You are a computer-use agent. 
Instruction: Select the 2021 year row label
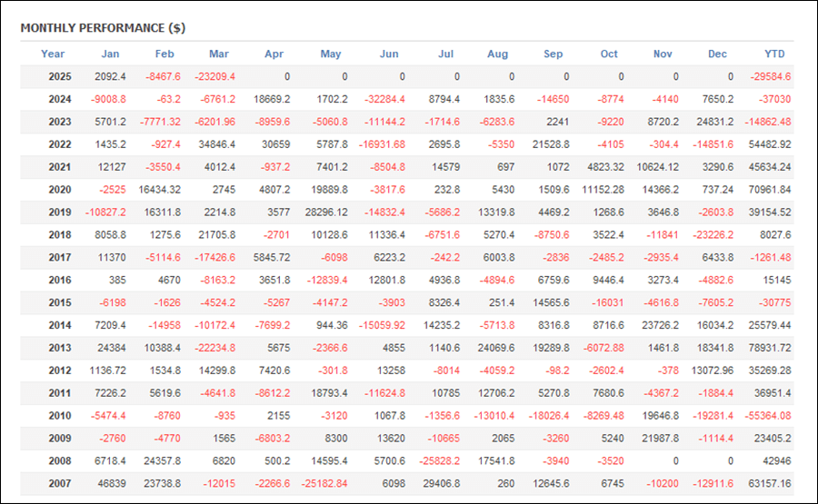pos(60,167)
